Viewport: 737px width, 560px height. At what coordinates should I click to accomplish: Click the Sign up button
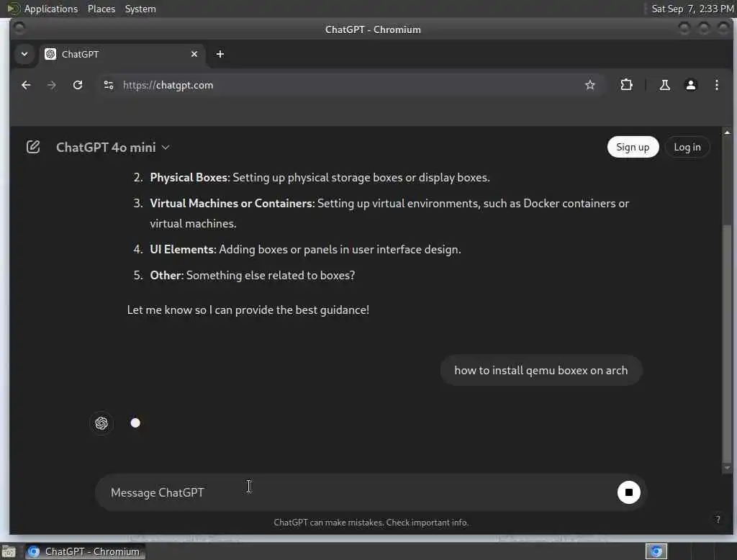[633, 147]
